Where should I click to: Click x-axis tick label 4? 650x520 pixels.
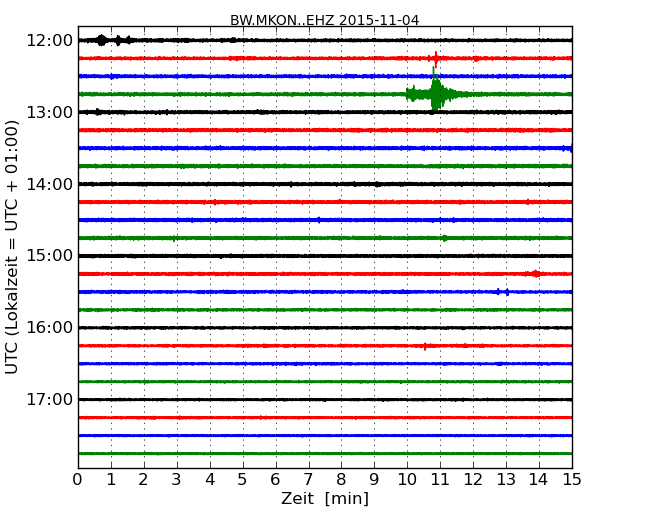210,480
